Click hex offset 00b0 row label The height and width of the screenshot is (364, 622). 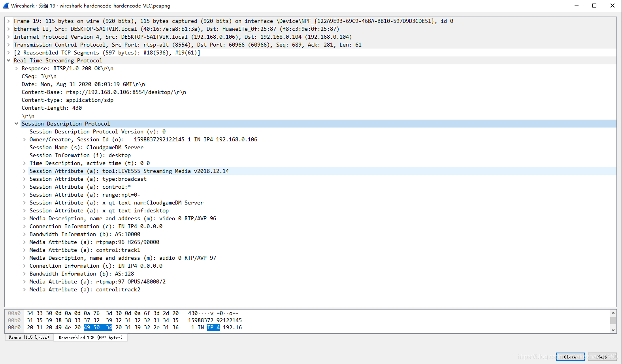point(14,320)
